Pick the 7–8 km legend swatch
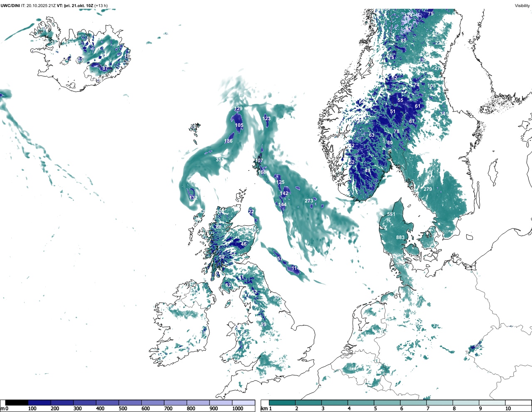 pos(440,402)
